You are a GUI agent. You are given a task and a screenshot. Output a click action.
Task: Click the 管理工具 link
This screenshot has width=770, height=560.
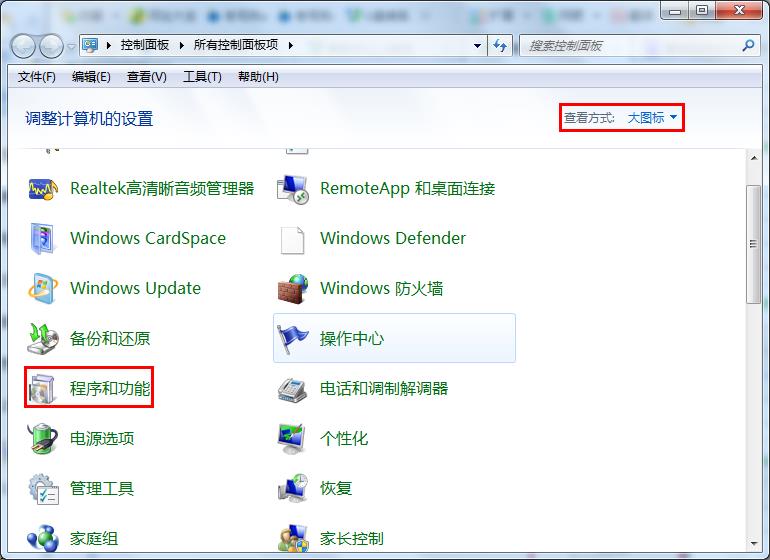coord(102,489)
